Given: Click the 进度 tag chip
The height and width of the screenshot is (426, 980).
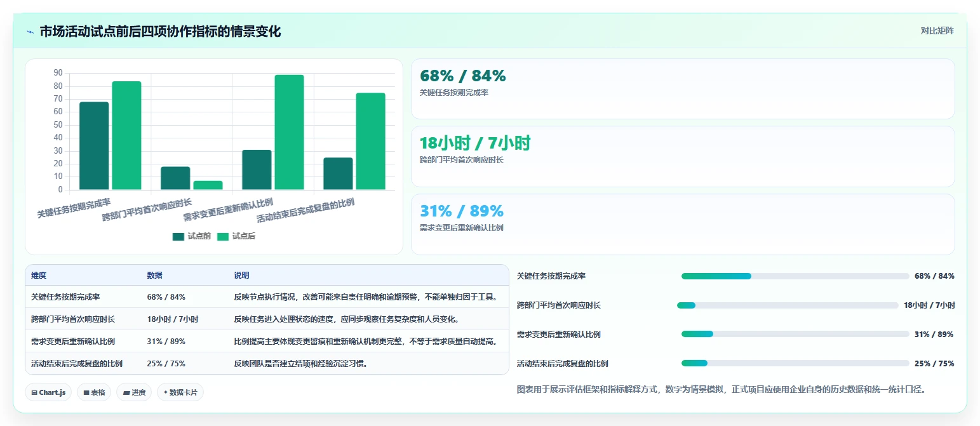Looking at the screenshot, I should 134,392.
